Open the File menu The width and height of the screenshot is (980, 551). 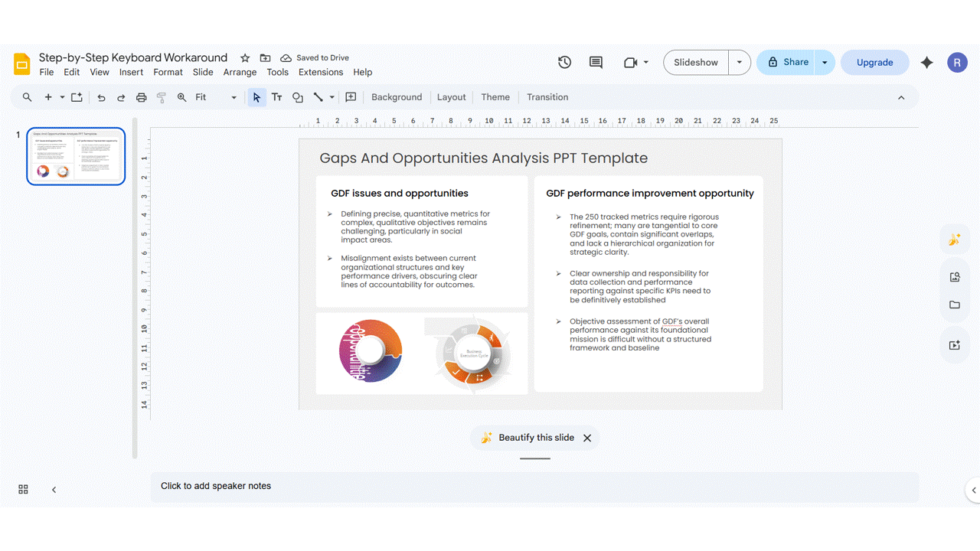pyautogui.click(x=47, y=72)
